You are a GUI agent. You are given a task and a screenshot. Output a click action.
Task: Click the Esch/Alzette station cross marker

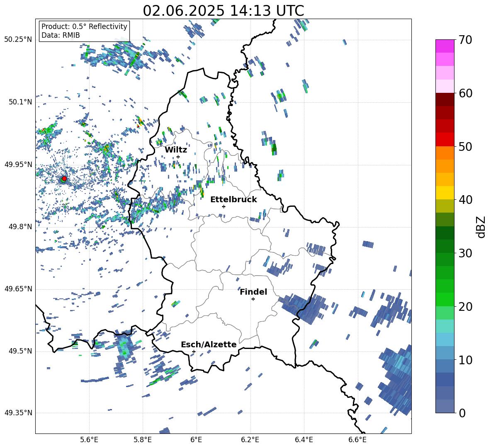(194, 351)
